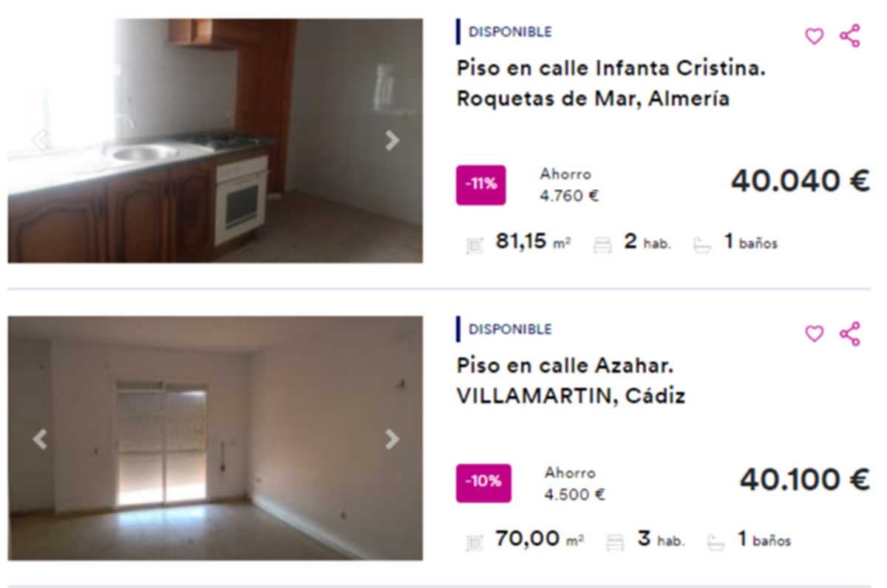Click the bathtub icon beside 1 baños in Azahar listing
The width and height of the screenshot is (887, 588).
[715, 543]
